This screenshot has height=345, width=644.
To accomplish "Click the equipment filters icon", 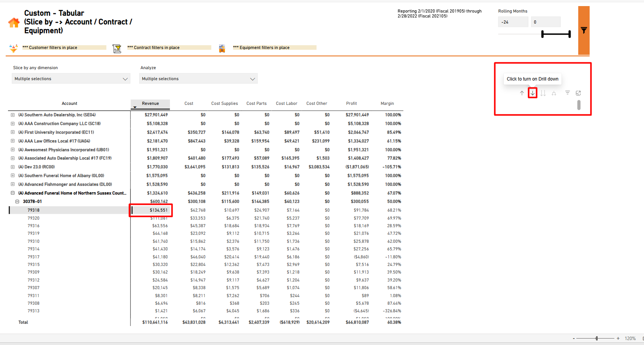I will click(222, 48).
